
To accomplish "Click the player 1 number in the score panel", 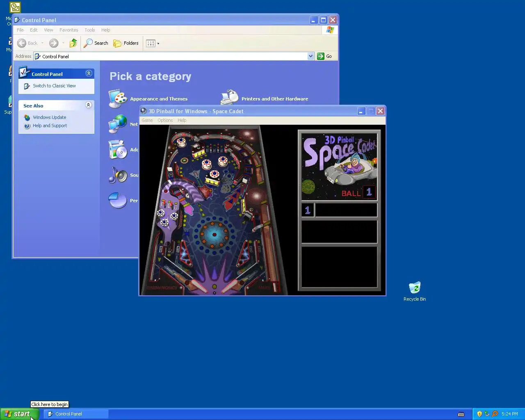I will point(308,210).
